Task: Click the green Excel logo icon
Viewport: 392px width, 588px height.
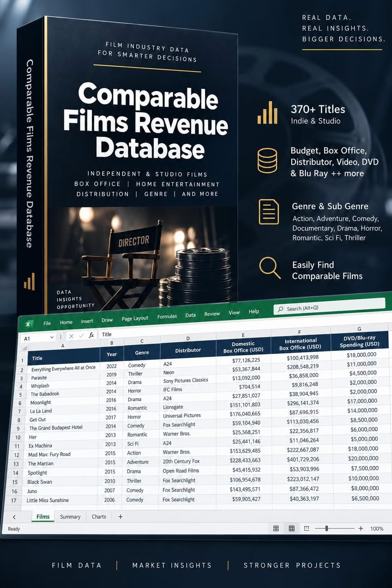Action: pos(29,324)
